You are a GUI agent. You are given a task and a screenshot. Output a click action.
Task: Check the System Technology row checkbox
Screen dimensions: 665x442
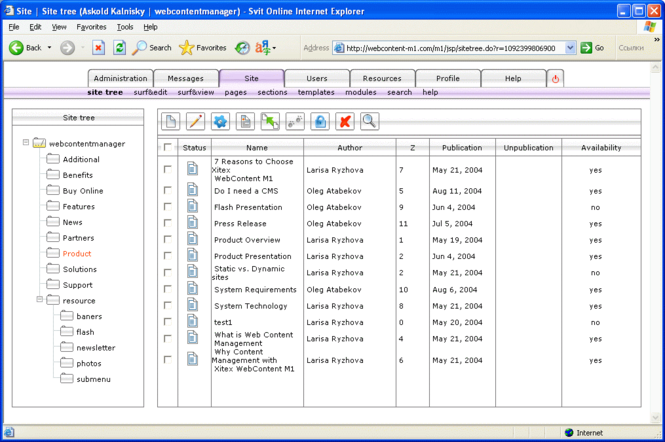pos(168,305)
